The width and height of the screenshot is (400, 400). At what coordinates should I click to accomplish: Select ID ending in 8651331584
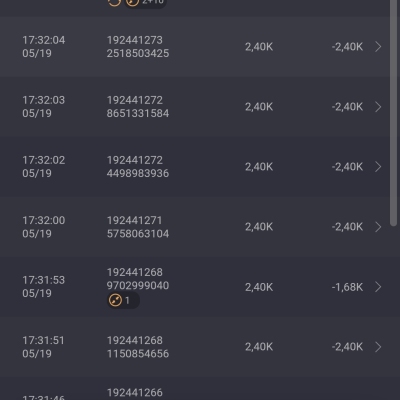pyautogui.click(x=138, y=107)
